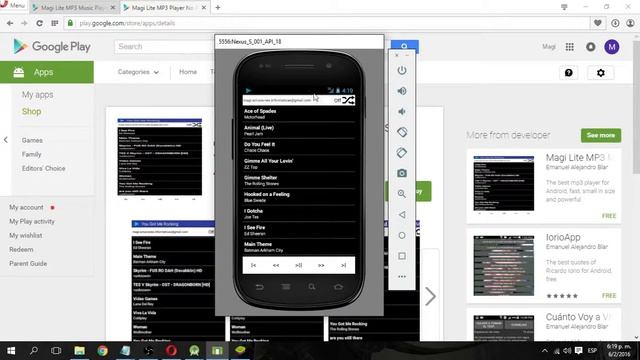Click the emulator overview square icon
The image size is (640, 360).
pyautogui.click(x=402, y=256)
